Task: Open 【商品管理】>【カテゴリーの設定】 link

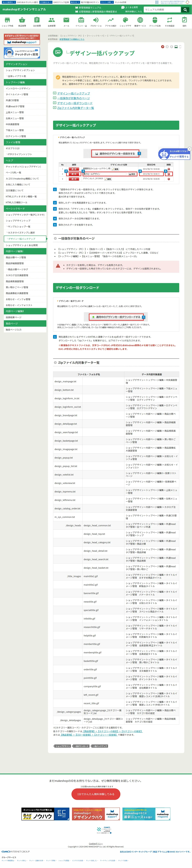Action: (x=112, y=731)
